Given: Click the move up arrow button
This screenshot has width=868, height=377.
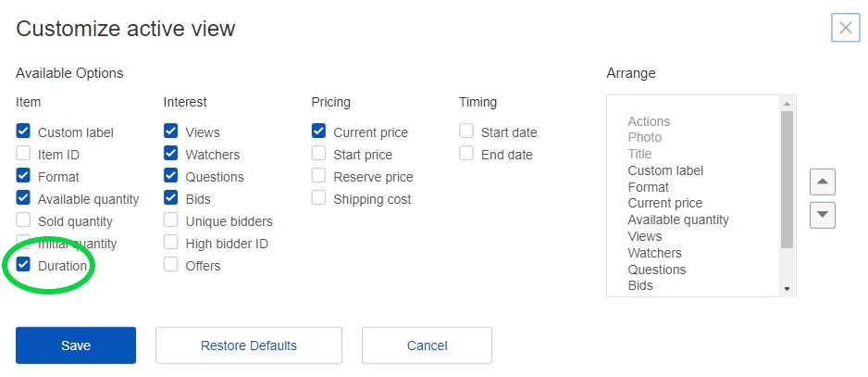Looking at the screenshot, I should pyautogui.click(x=822, y=181).
